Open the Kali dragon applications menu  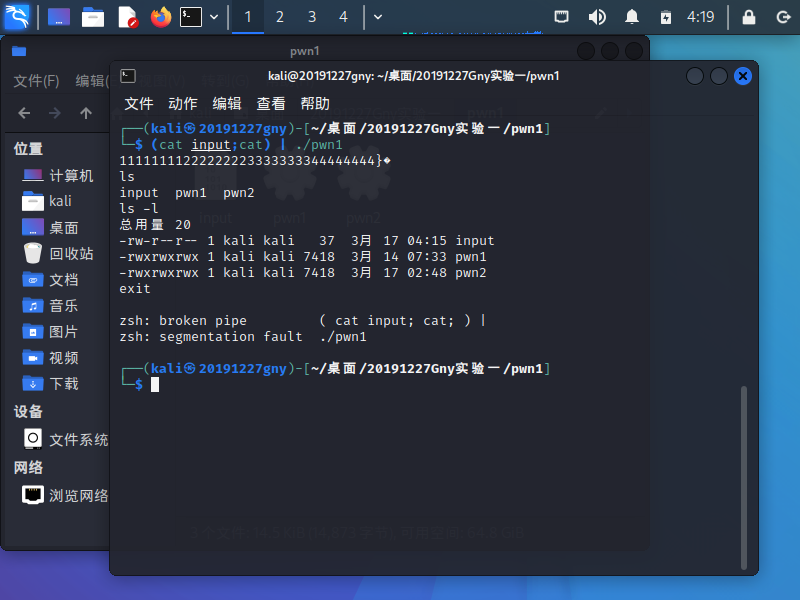coord(17,17)
